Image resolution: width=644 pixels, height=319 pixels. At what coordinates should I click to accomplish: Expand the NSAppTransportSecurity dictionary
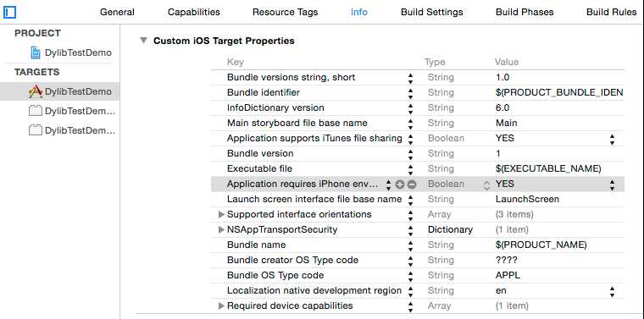[x=221, y=229]
